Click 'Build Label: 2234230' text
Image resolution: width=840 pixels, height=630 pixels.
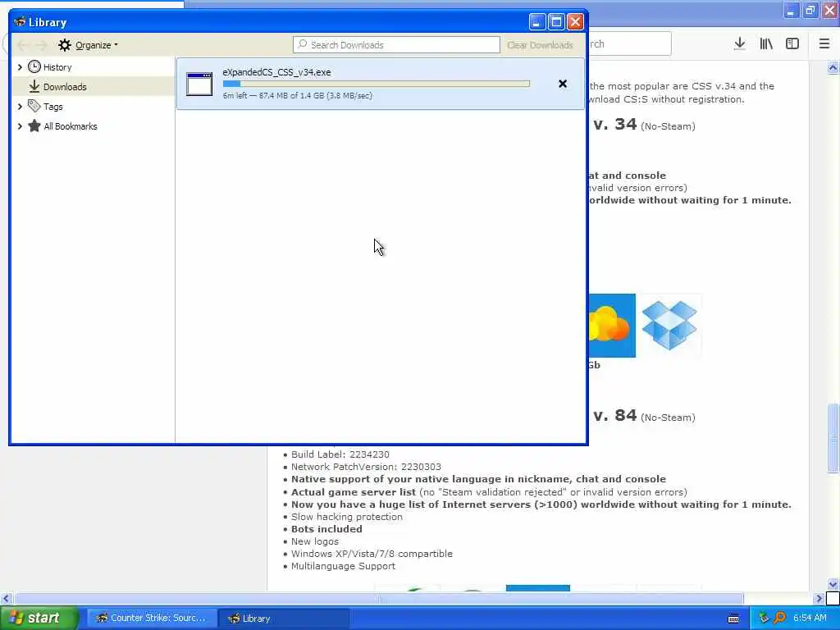340,454
